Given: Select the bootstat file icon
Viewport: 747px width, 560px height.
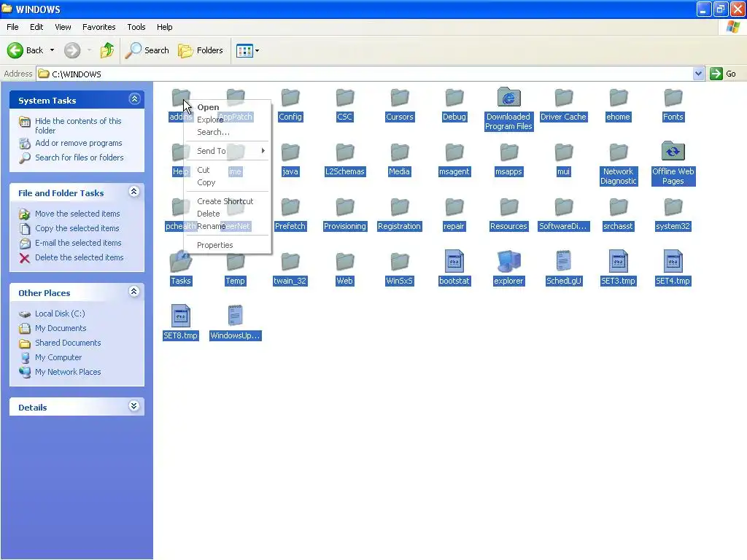Looking at the screenshot, I should [454, 262].
